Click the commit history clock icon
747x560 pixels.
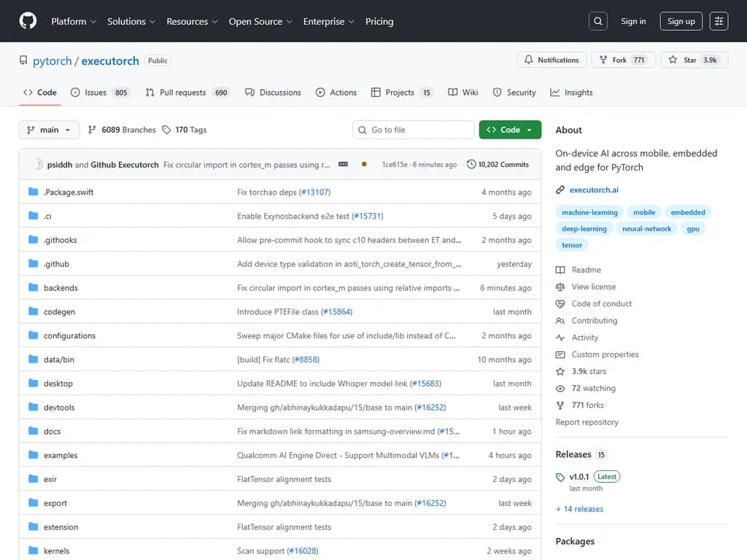471,164
